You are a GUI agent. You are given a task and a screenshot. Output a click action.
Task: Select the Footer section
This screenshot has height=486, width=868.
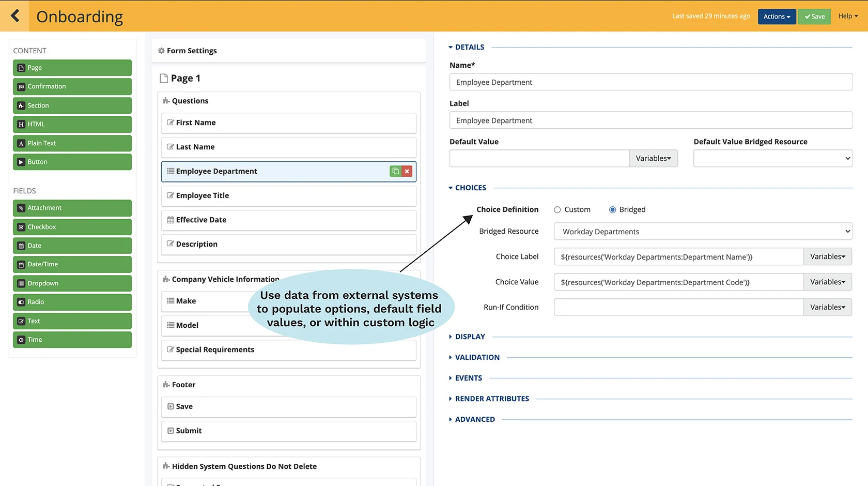(183, 385)
